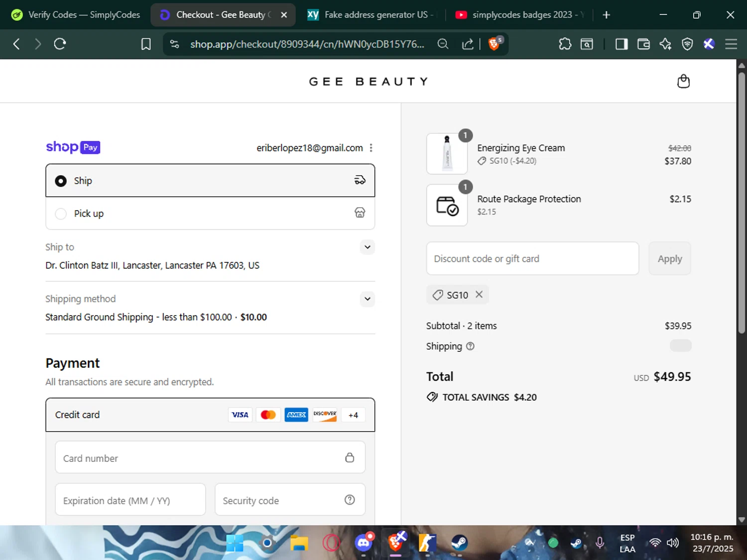Switch to Fake address generator tab
747x560 pixels.
tap(371, 14)
